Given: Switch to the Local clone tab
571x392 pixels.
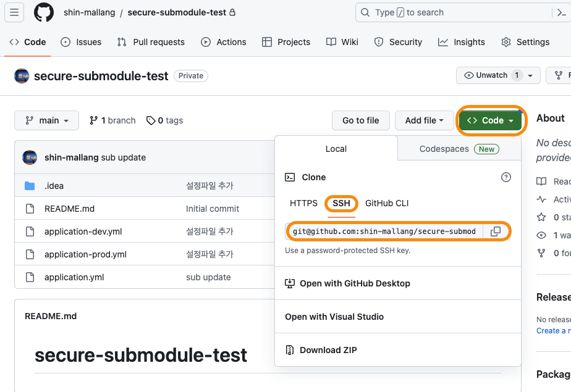Looking at the screenshot, I should click(336, 149).
